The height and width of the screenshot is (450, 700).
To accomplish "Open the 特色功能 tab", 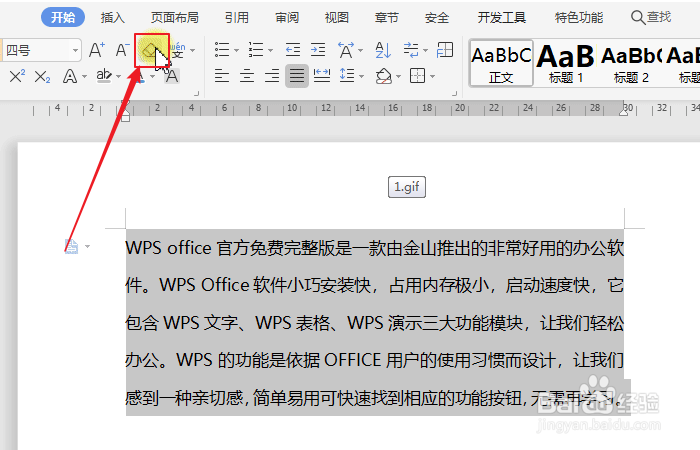I will coord(579,17).
